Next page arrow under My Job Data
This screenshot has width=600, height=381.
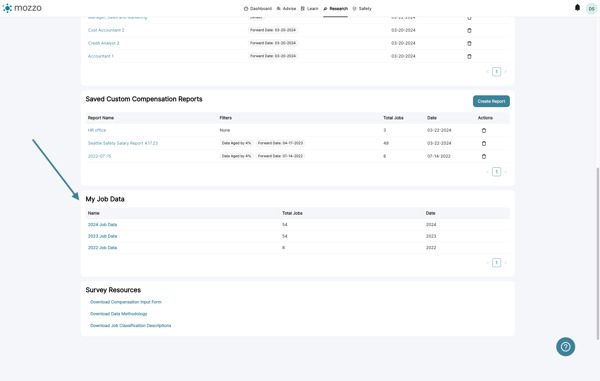pyautogui.click(x=505, y=263)
